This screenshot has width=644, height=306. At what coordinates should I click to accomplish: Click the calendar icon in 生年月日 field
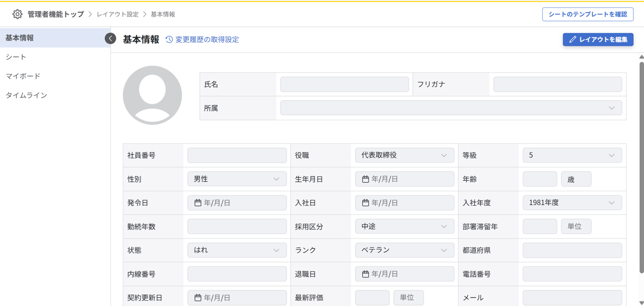click(x=366, y=179)
